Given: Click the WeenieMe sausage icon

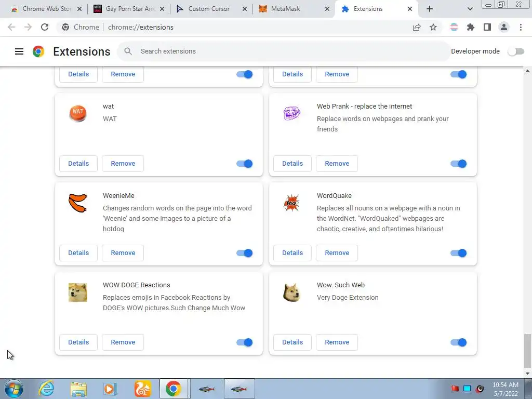Looking at the screenshot, I should pos(78,203).
